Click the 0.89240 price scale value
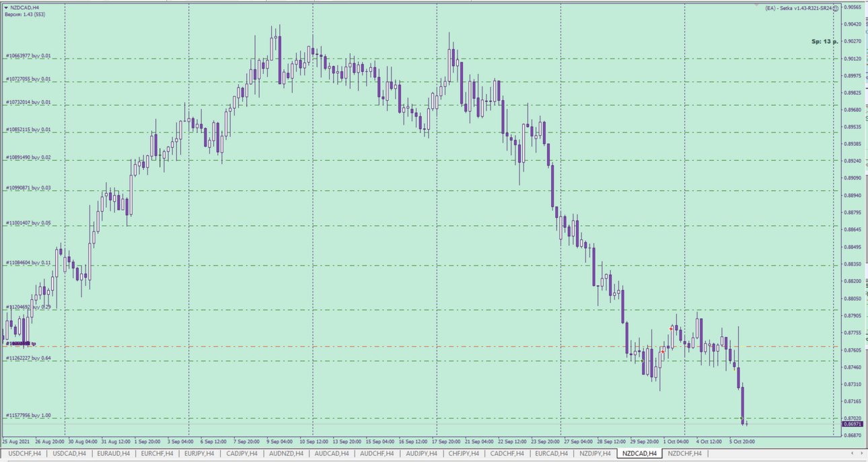 pos(853,161)
